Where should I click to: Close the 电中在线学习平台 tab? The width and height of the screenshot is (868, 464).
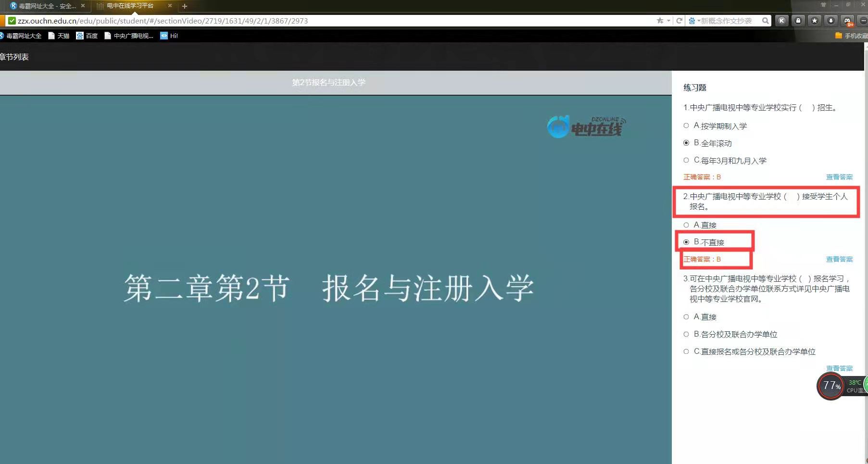[170, 6]
